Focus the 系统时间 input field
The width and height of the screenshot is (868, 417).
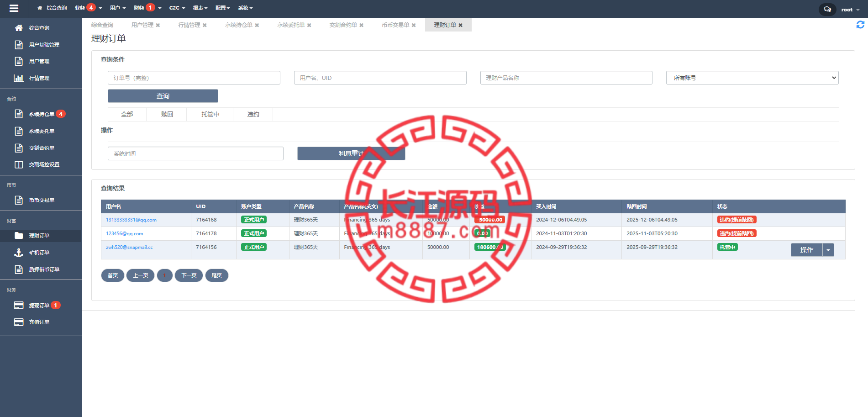[195, 153]
